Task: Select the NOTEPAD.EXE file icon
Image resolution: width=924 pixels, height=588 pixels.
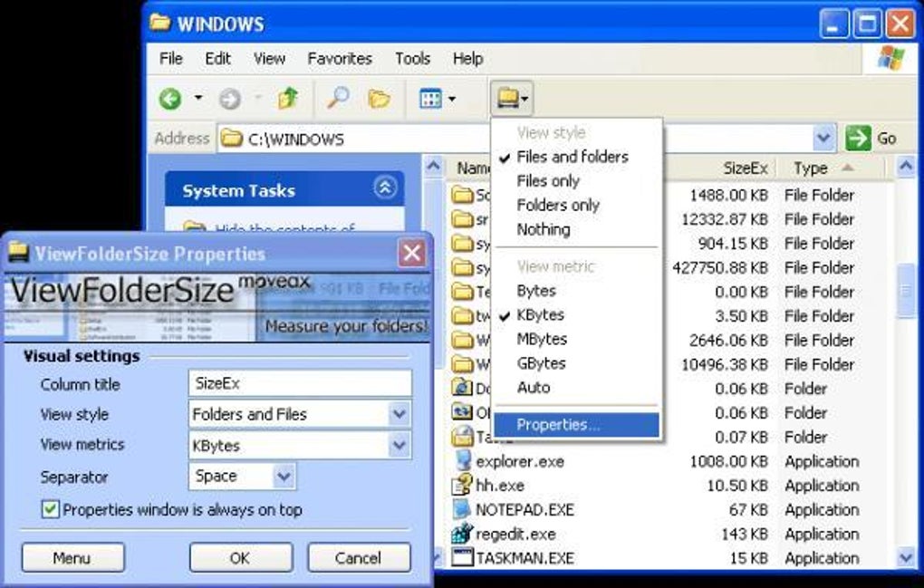Action: click(463, 509)
